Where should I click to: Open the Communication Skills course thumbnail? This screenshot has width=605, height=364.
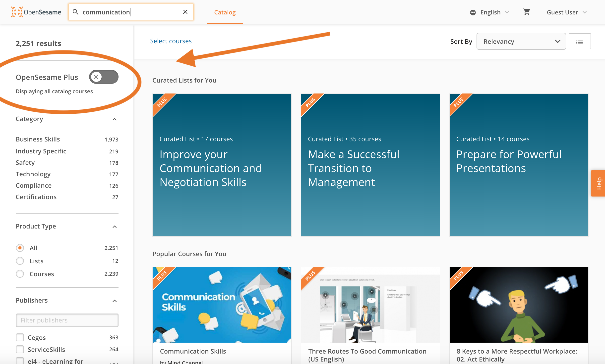pos(222,305)
